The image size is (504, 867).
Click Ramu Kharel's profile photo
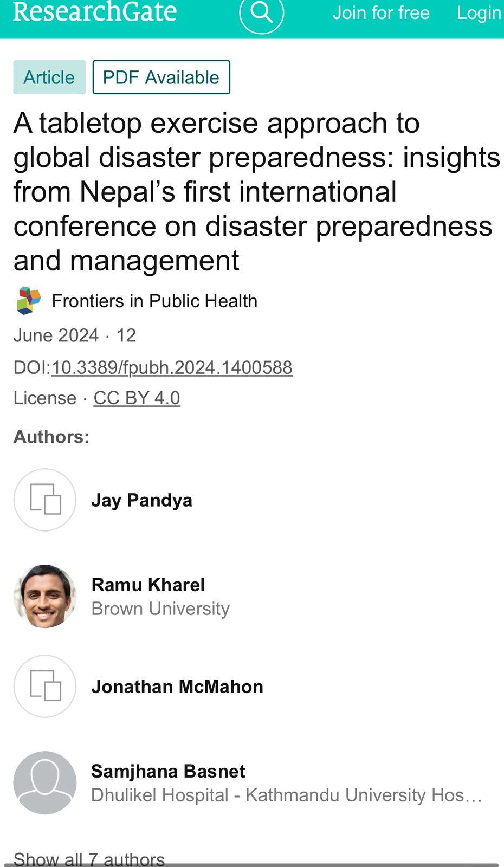tap(45, 596)
